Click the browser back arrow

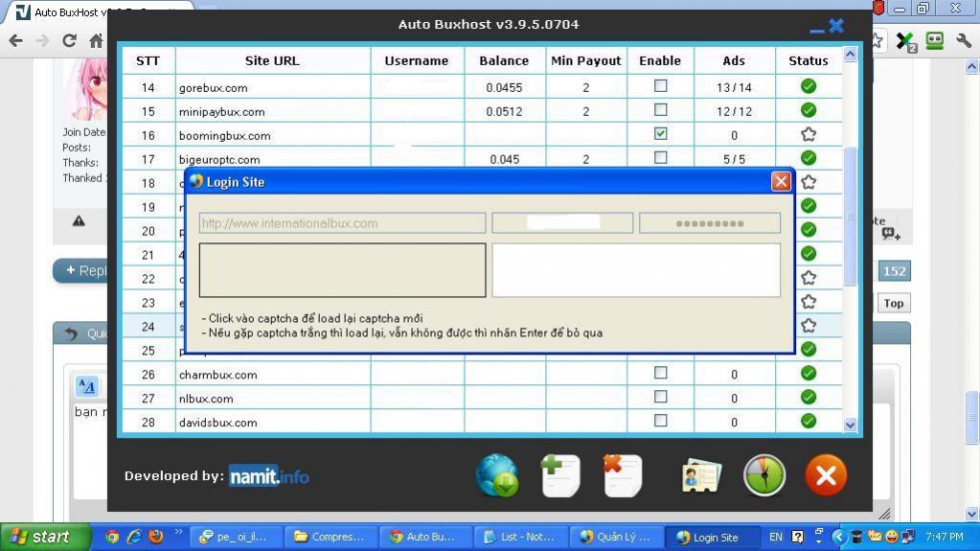click(x=15, y=41)
